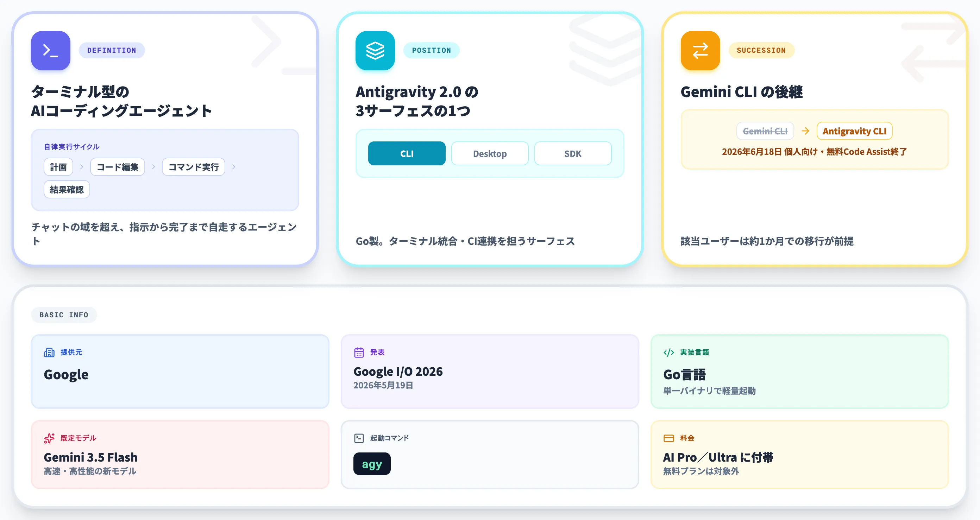Click the POSITION badge
The image size is (980, 520).
click(432, 50)
